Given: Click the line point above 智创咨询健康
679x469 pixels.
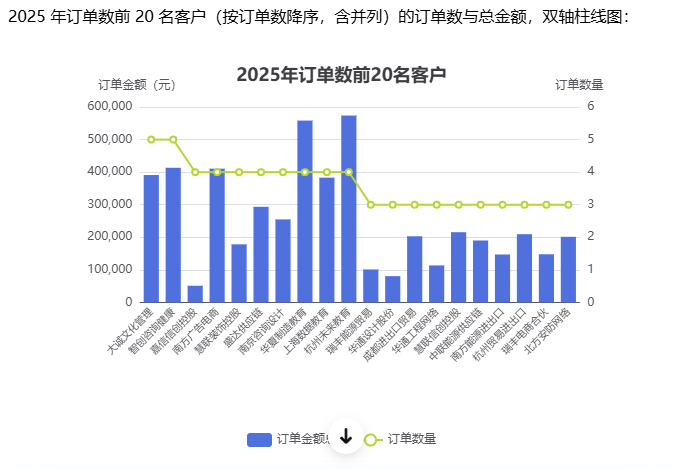Looking at the screenshot, I should pos(173,139).
